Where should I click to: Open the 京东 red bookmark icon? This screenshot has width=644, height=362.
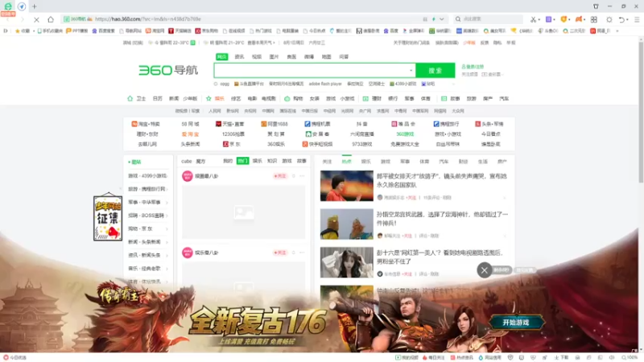(197, 31)
